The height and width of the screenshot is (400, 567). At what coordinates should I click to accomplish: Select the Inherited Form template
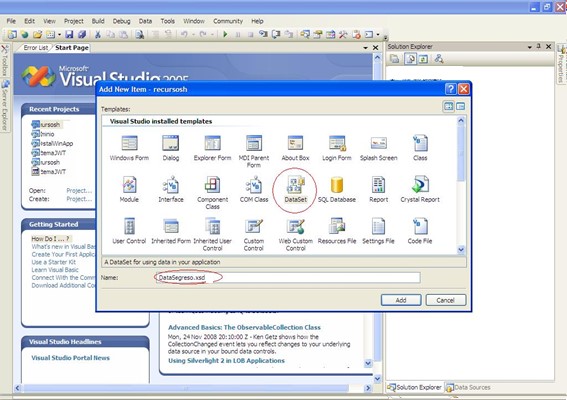171,231
